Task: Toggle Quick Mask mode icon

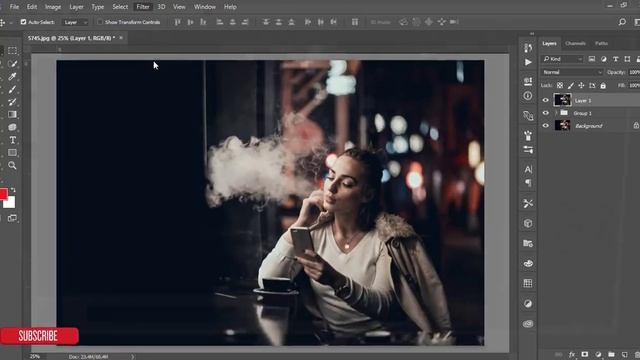Action: pyautogui.click(x=12, y=218)
